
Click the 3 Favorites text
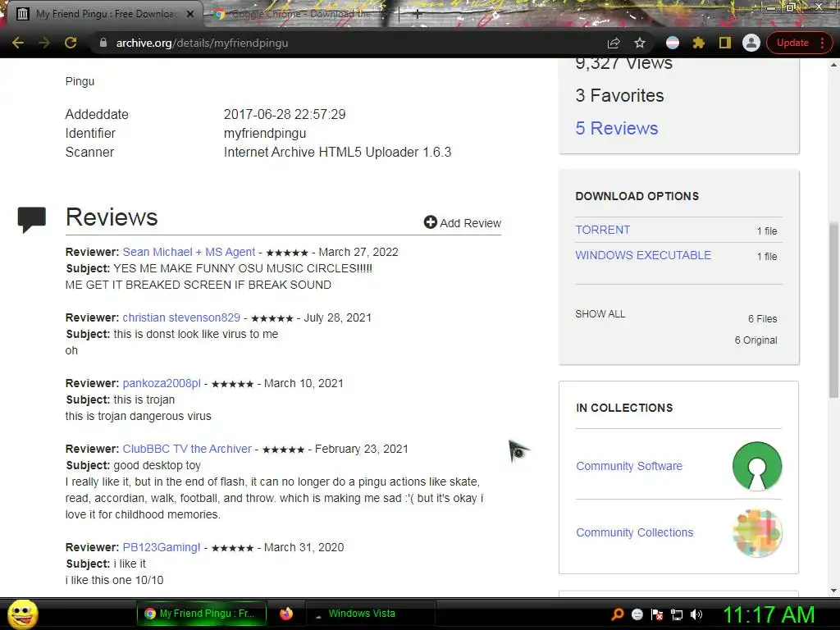(620, 95)
